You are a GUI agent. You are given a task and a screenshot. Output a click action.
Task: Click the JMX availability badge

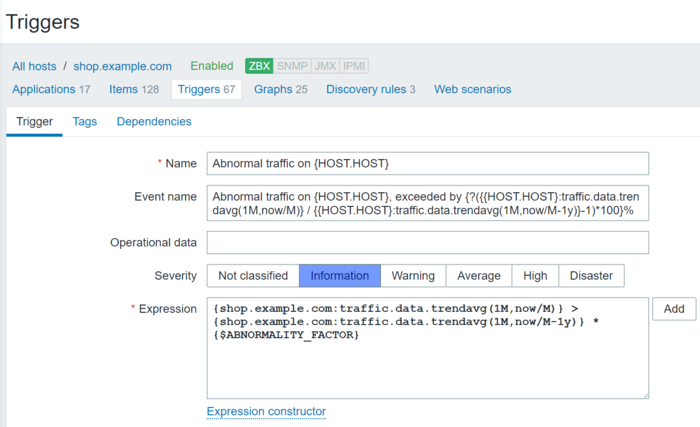coord(324,66)
